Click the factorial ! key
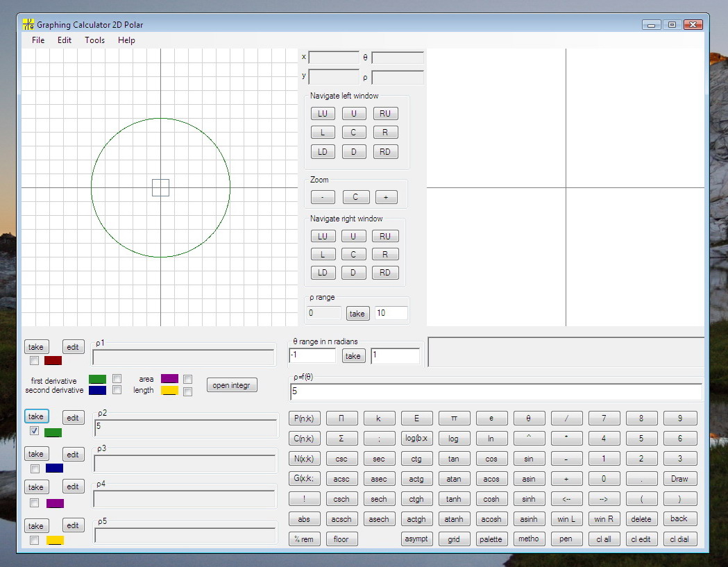The image size is (728, 567). click(x=304, y=499)
